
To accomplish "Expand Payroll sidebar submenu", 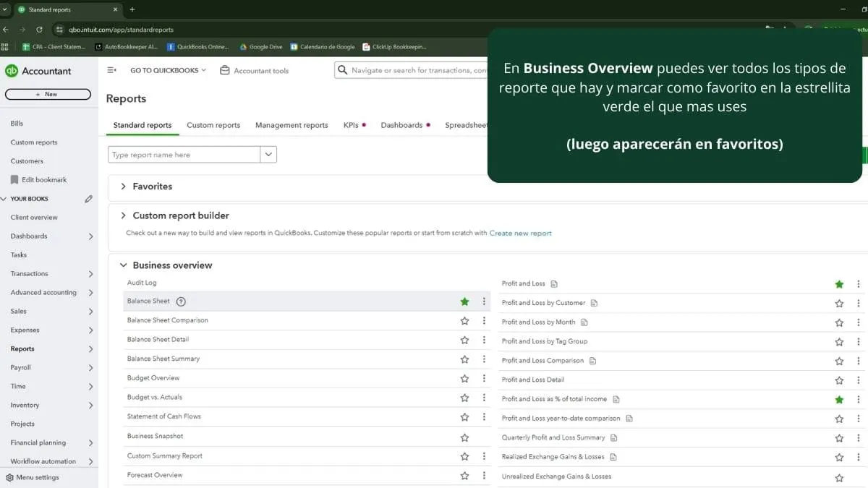I will [x=90, y=368].
